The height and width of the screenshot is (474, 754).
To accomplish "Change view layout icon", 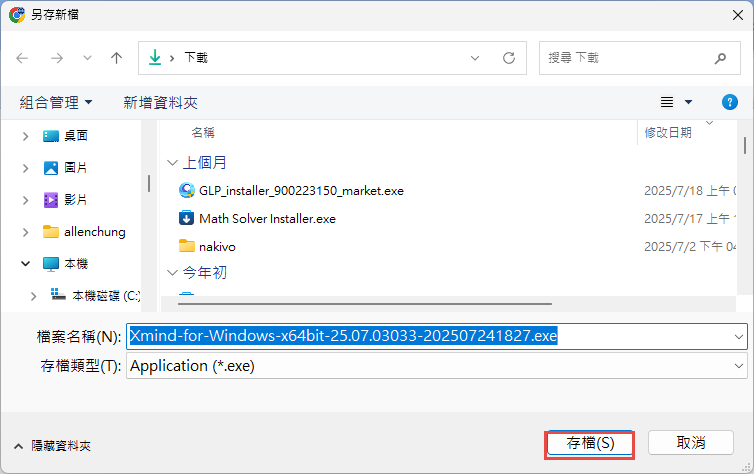I will pyautogui.click(x=666, y=102).
